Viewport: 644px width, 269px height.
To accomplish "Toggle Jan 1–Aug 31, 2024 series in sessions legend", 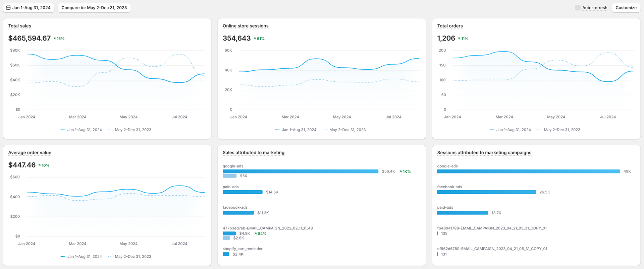I will click(x=296, y=130).
